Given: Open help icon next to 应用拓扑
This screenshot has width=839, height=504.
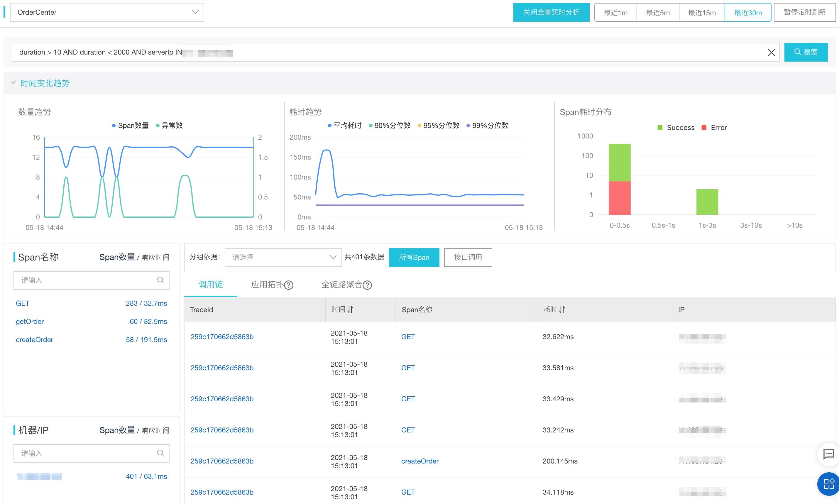Looking at the screenshot, I should [x=289, y=285].
